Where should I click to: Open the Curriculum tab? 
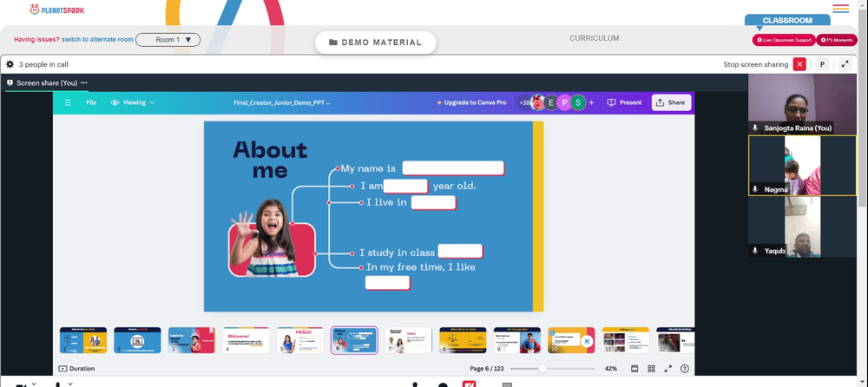[594, 38]
